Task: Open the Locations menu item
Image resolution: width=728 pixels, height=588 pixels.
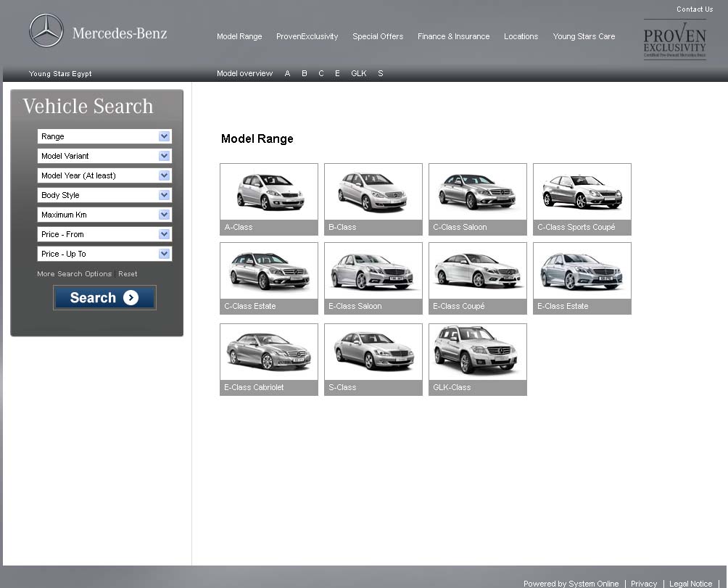Action: click(x=521, y=36)
